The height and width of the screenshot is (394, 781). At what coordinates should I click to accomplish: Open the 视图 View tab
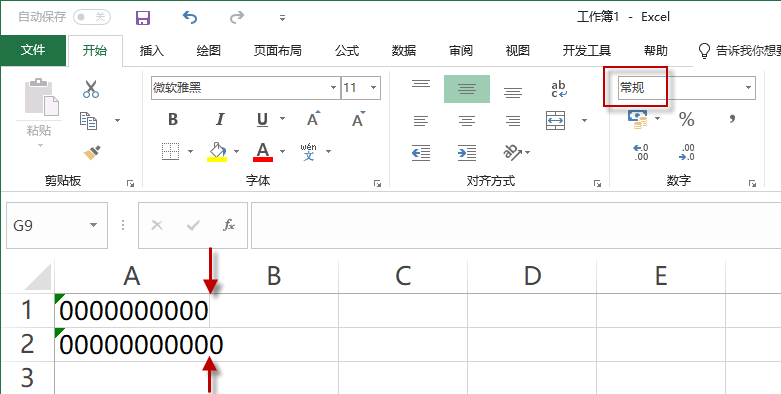517,50
